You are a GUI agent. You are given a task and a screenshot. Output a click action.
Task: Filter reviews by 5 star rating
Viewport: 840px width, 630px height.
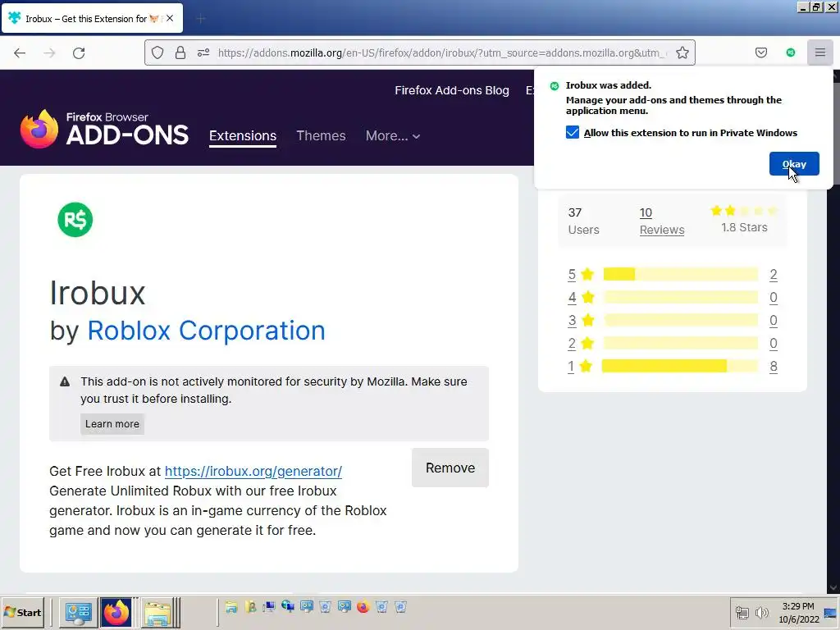coord(582,274)
